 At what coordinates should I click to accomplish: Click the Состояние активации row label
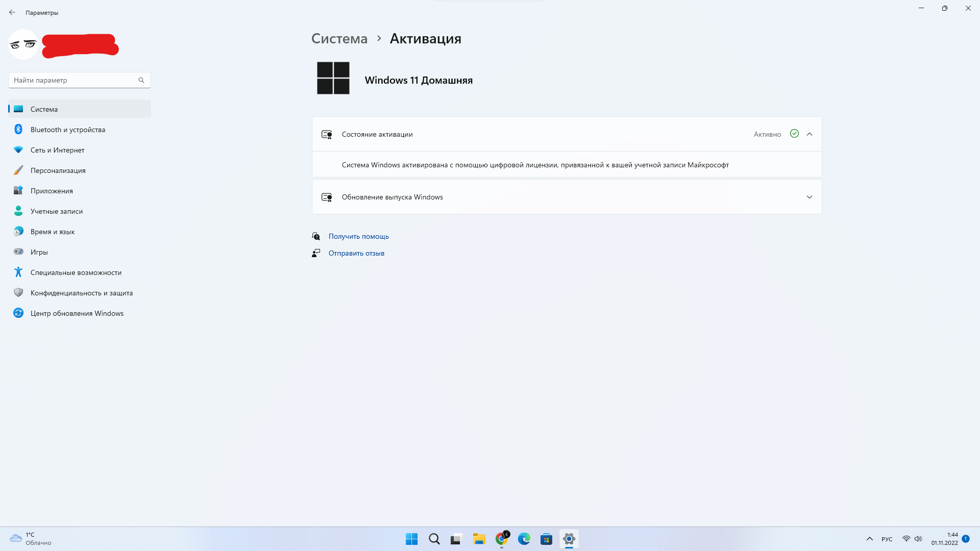pyautogui.click(x=377, y=134)
